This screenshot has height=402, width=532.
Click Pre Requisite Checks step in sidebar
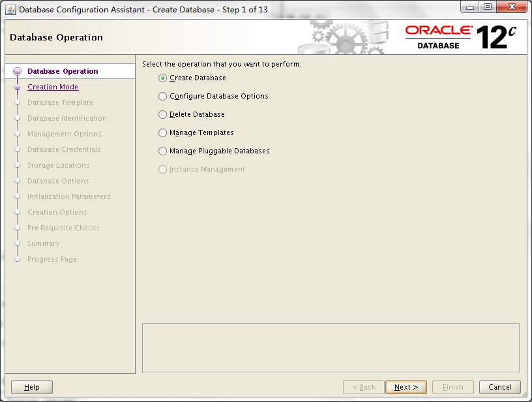point(63,228)
